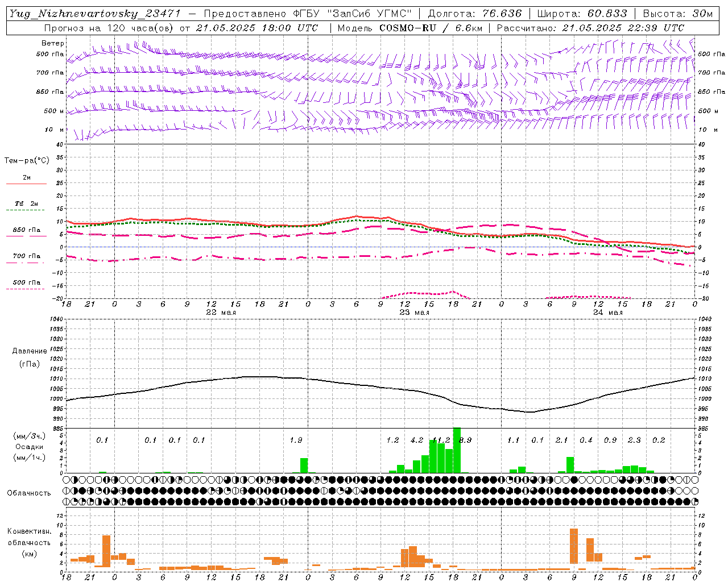Click the 8.9 precipitation value
The image size is (728, 582).
[x=465, y=440]
